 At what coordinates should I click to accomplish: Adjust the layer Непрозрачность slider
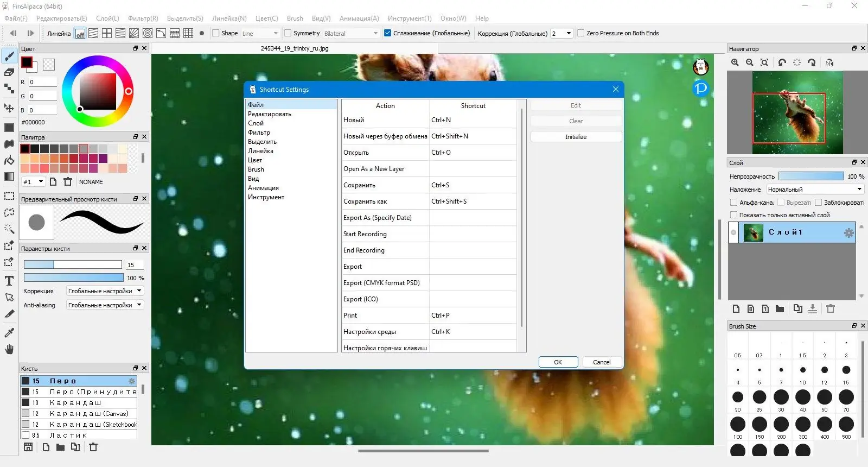pyautogui.click(x=811, y=176)
